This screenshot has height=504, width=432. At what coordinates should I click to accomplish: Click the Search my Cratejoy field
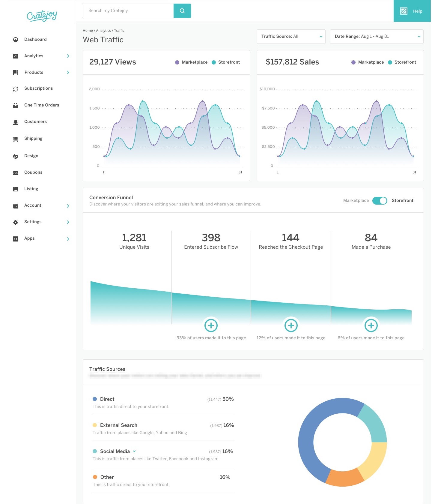[x=128, y=11]
